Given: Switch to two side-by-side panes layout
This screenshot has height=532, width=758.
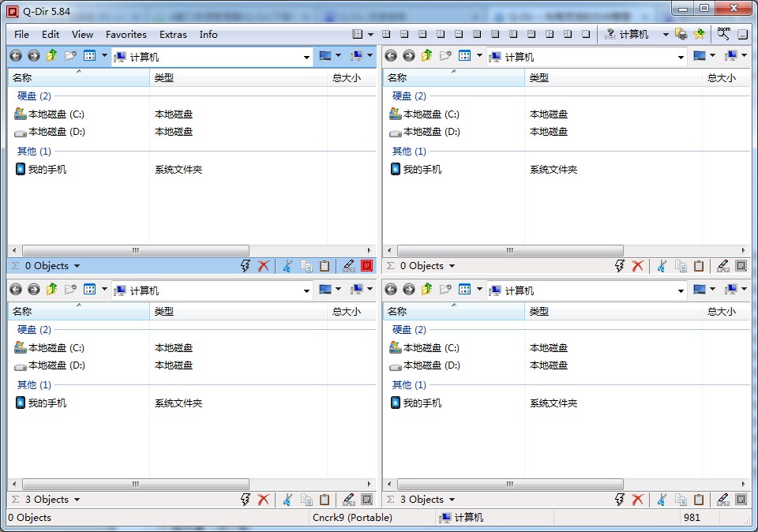Looking at the screenshot, I should (x=441, y=34).
